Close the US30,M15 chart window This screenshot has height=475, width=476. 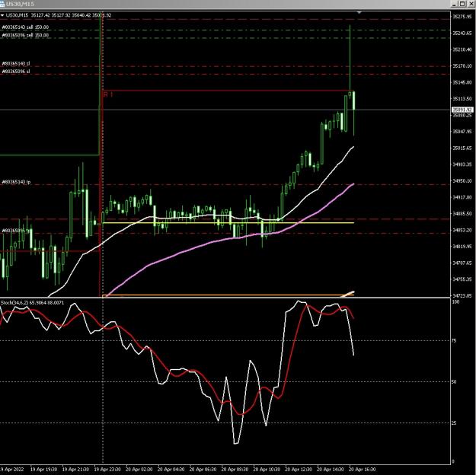470,4
